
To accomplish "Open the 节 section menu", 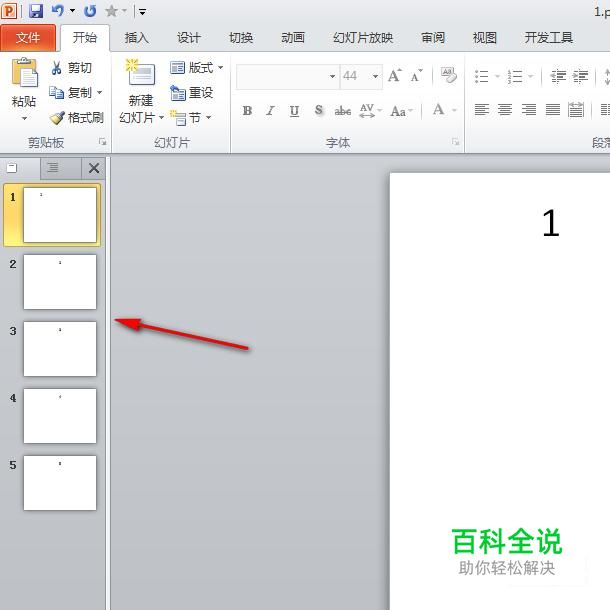I will pyautogui.click(x=191, y=117).
